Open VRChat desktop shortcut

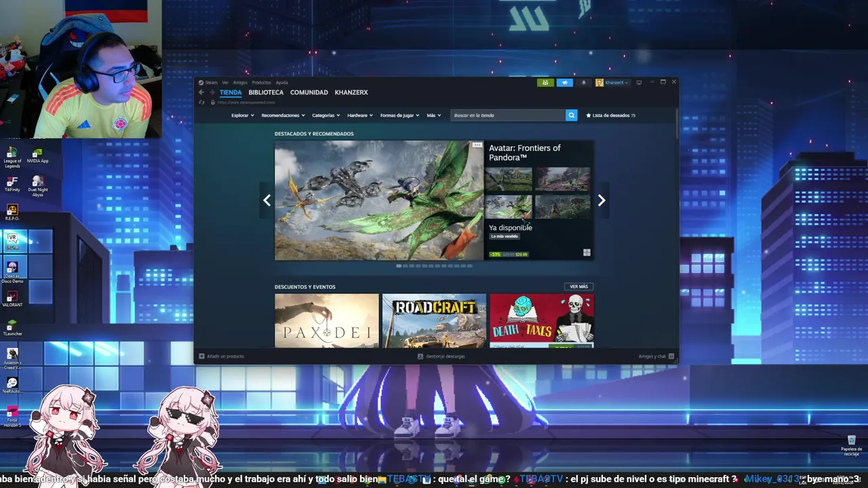[12, 241]
